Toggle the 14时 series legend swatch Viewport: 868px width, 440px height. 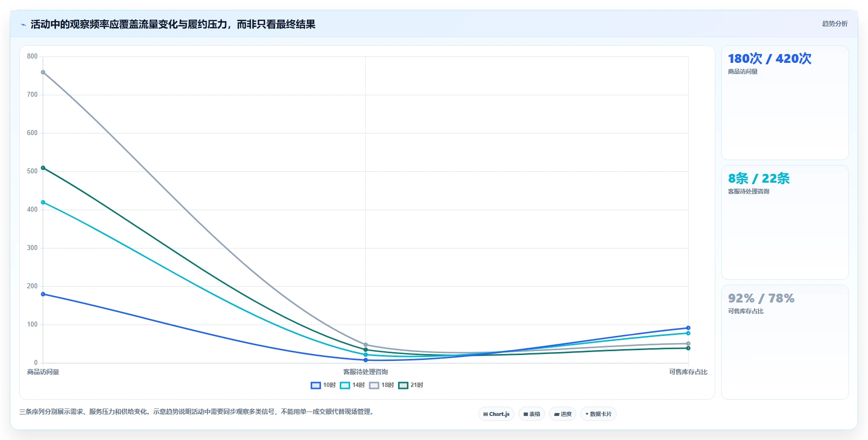(345, 385)
